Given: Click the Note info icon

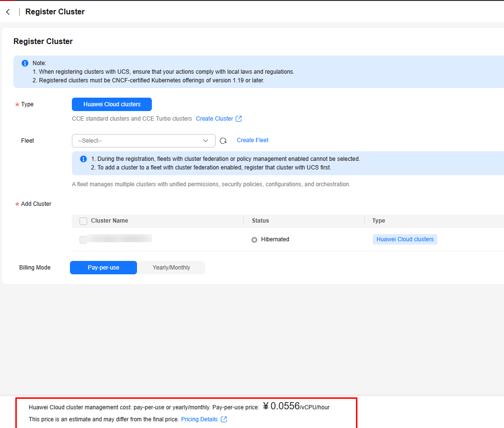Looking at the screenshot, I should 25,63.
